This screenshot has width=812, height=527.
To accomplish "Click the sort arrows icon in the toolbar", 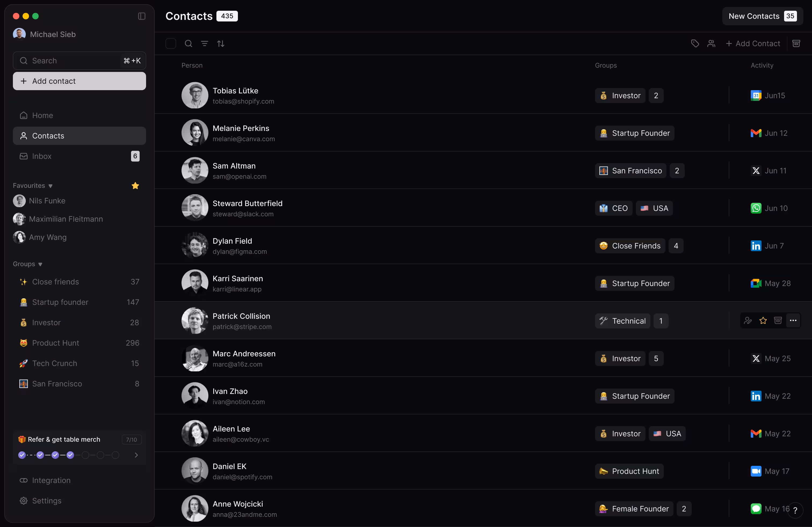I will click(x=221, y=44).
